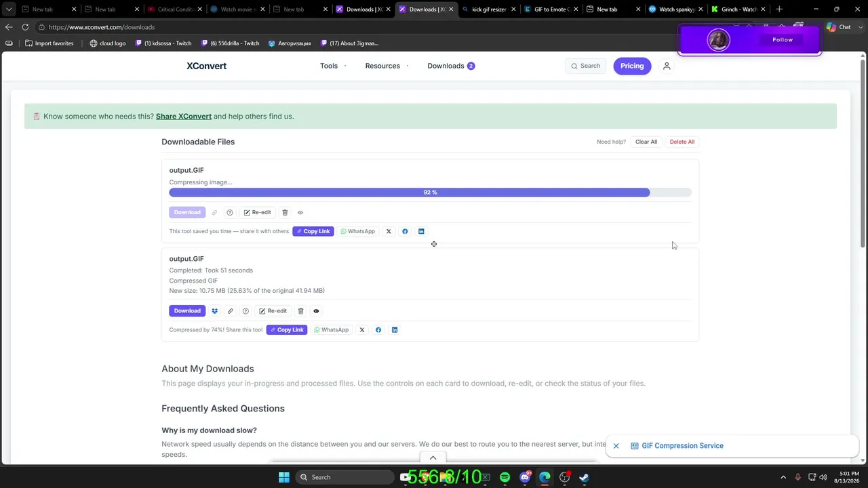Click link icon on the compressing output.GIF
Image resolution: width=868 pixels, height=488 pixels.
pos(214,213)
